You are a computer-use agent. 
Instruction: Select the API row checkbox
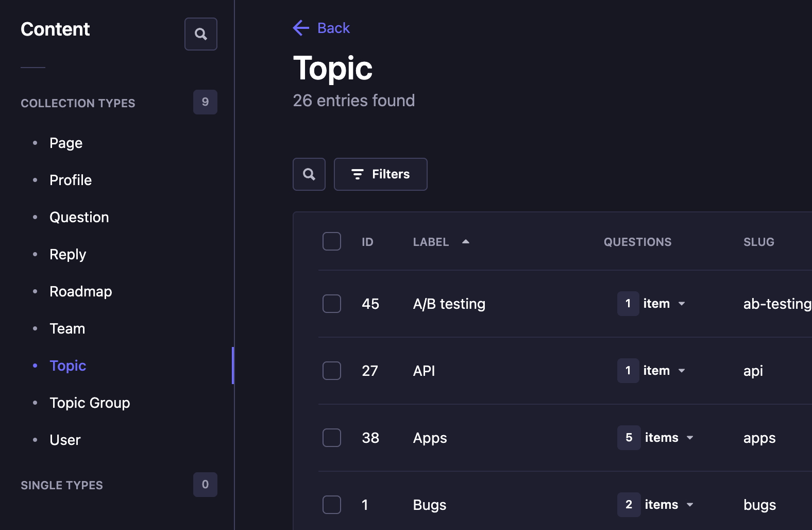coord(332,371)
